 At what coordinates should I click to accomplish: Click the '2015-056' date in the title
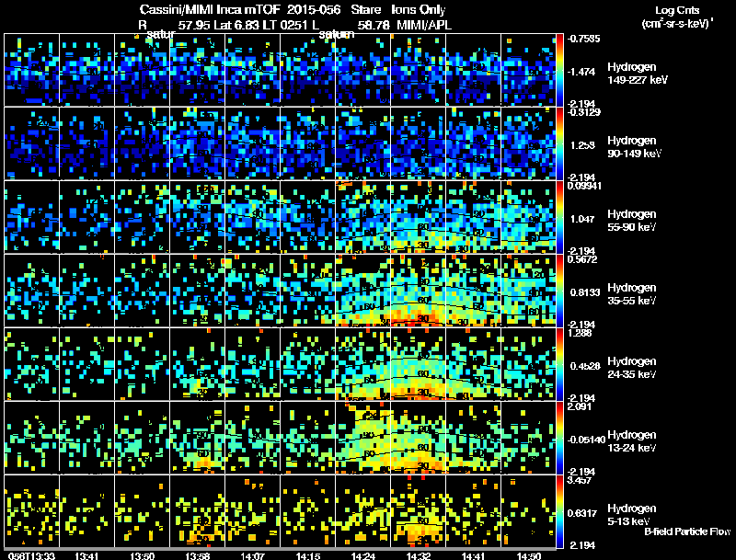(x=314, y=10)
